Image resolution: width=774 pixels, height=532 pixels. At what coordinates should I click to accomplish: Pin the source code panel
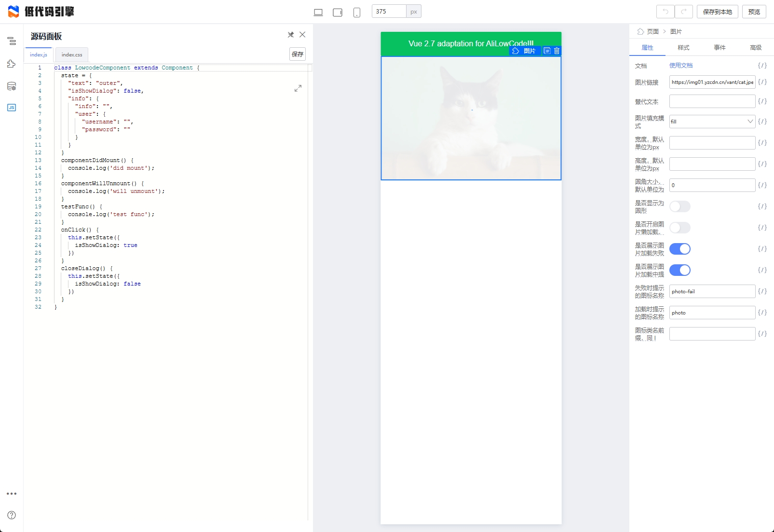click(291, 35)
